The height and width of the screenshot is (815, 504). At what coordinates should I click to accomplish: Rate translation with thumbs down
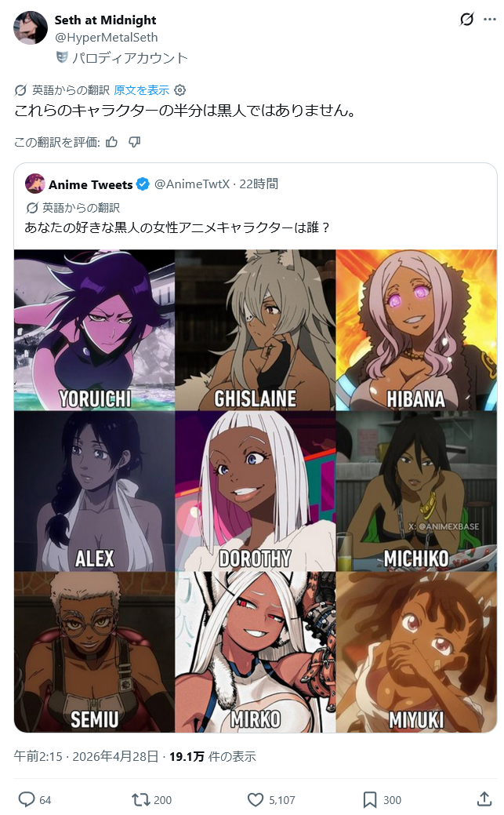pyautogui.click(x=135, y=142)
